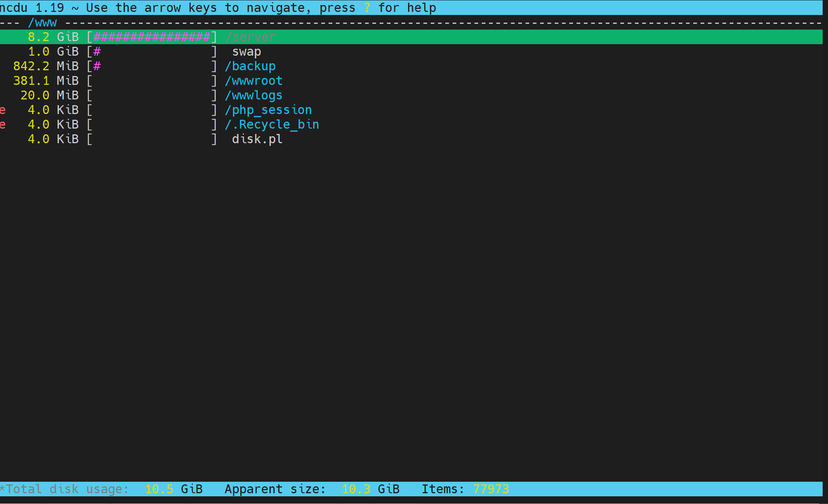Screen dimensions: 828x504
Task: Open the /wwwroot directory
Action: coord(254,81)
